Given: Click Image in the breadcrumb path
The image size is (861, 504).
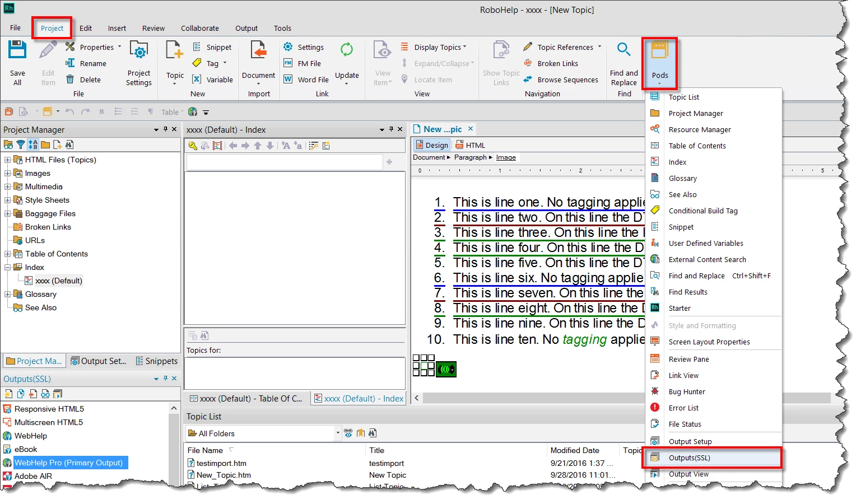Looking at the screenshot, I should [x=506, y=157].
